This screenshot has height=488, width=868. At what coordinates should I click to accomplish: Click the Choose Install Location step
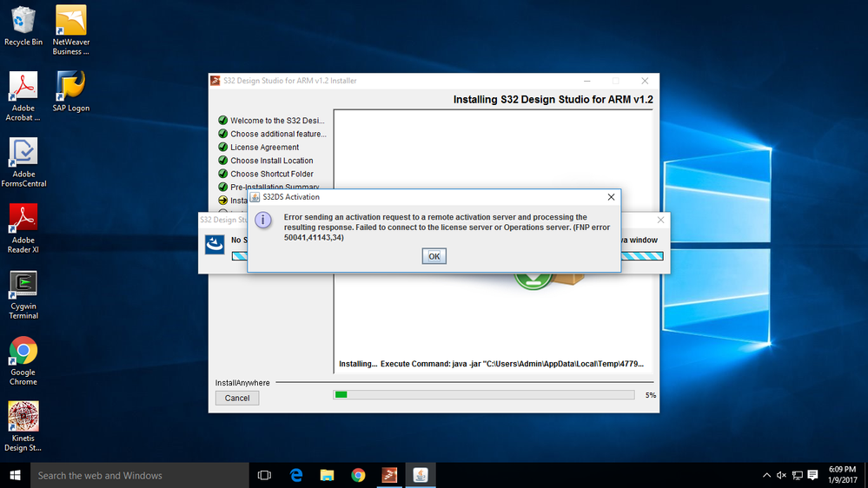pyautogui.click(x=266, y=161)
